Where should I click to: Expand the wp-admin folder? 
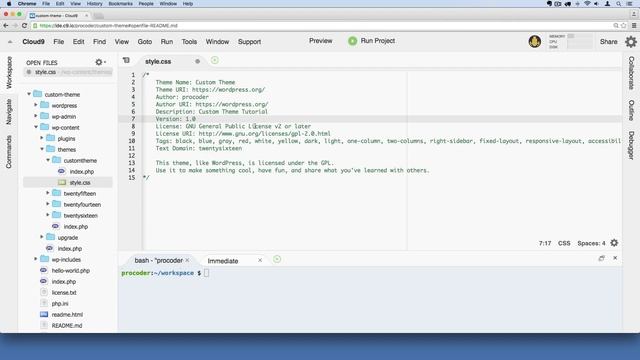point(36,116)
